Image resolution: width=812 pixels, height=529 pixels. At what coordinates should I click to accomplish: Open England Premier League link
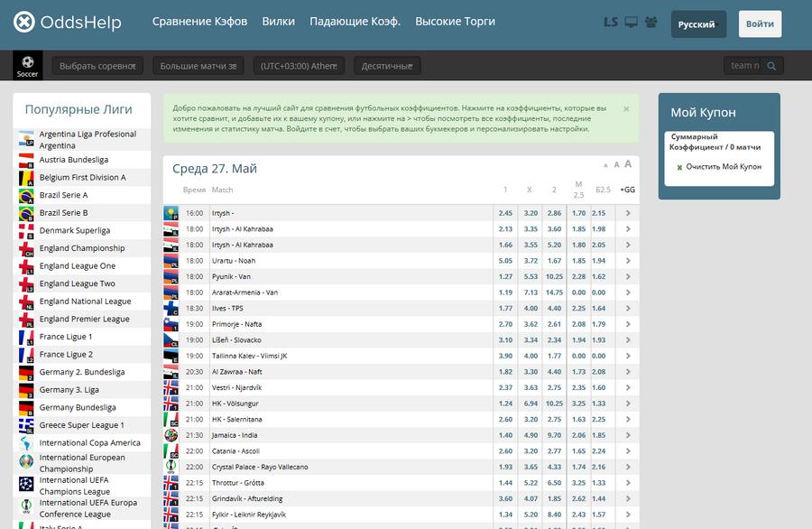[x=85, y=320]
